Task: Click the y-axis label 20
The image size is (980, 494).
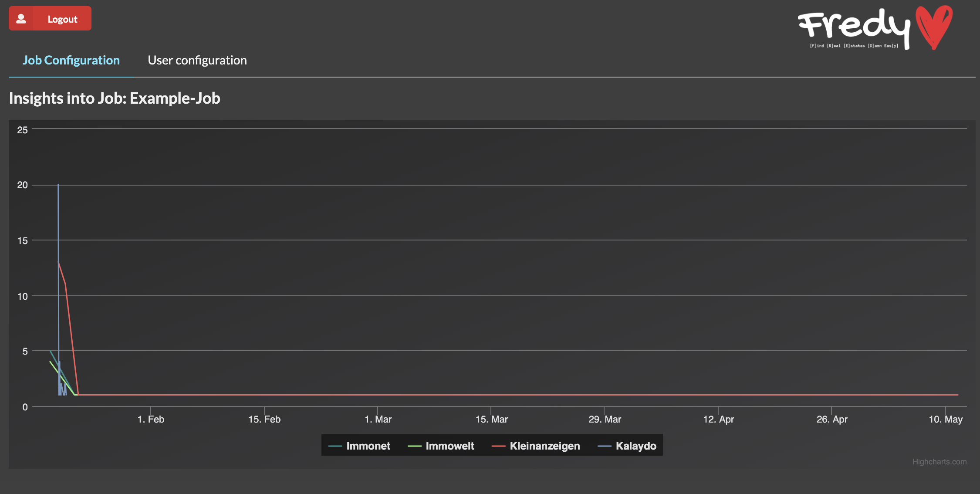Action: pyautogui.click(x=22, y=185)
